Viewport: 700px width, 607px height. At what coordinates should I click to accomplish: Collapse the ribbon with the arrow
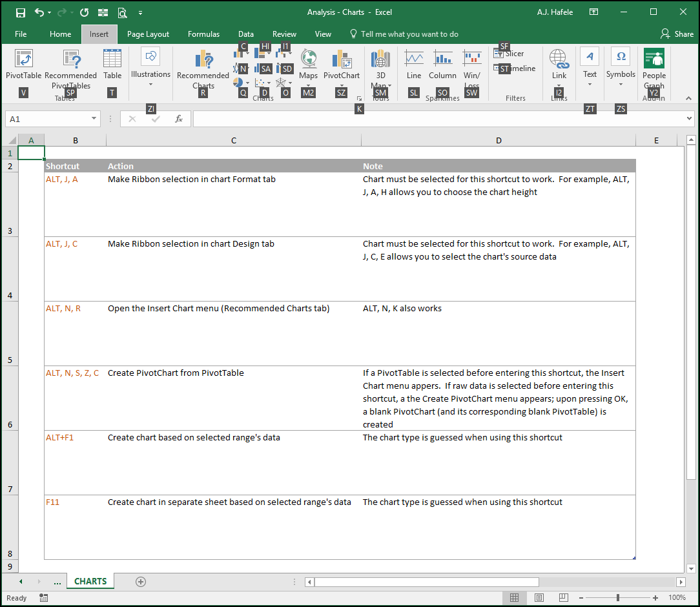(688, 98)
